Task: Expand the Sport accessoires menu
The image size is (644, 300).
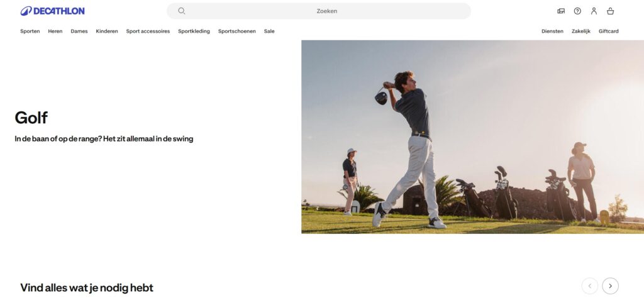Action: 148,31
